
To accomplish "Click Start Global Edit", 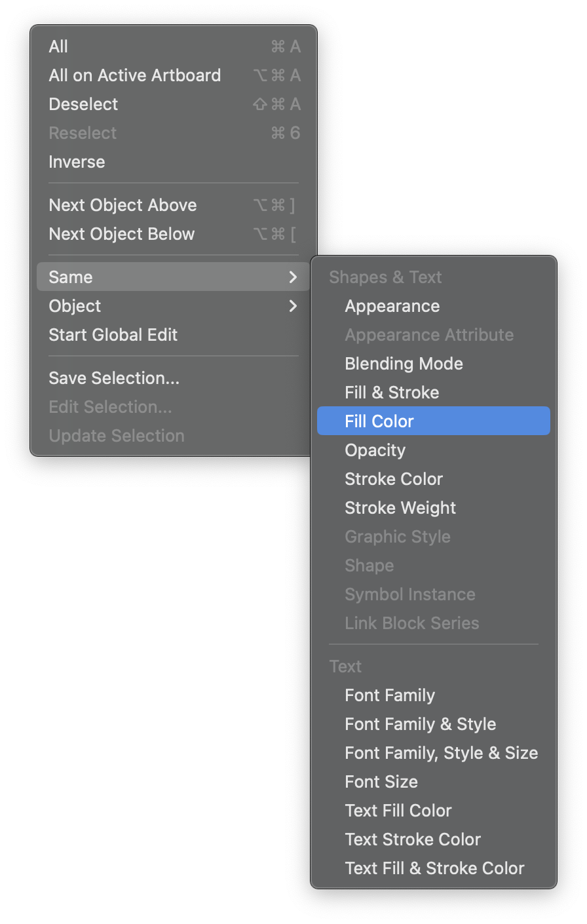I will point(113,335).
